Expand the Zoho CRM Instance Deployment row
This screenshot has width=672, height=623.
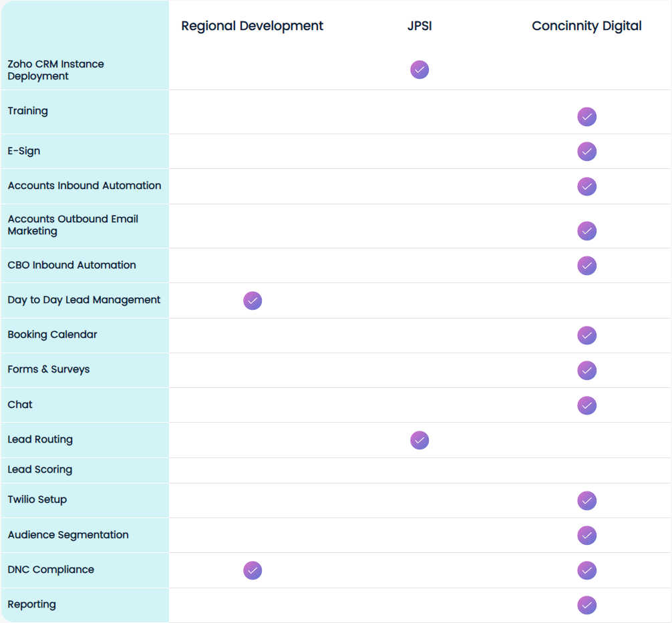pos(55,70)
